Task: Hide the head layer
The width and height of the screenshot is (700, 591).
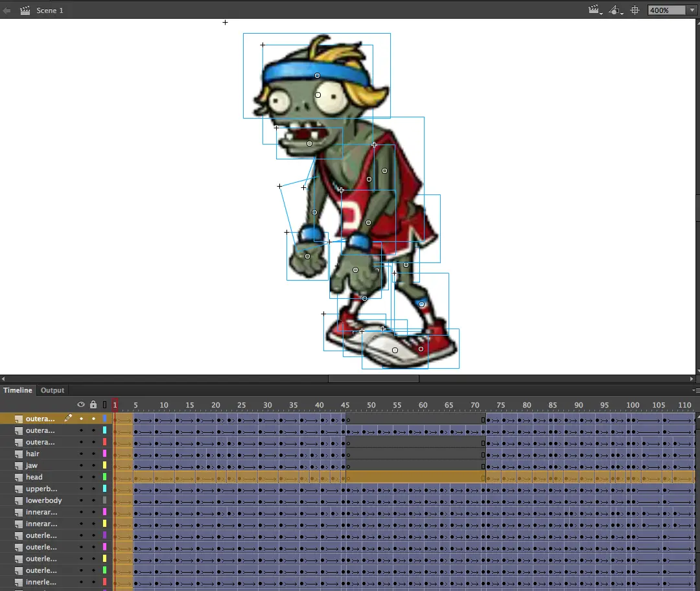Action: 81,477
